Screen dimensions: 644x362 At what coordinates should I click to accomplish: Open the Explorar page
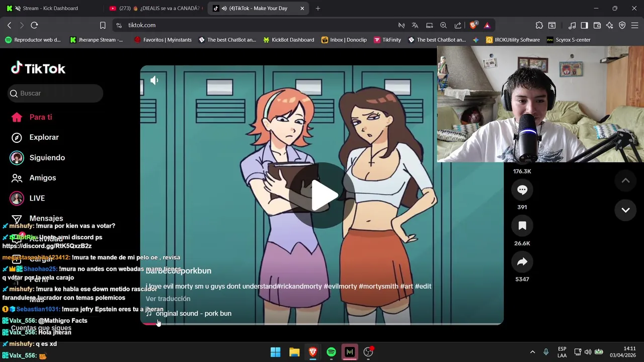click(x=34, y=137)
